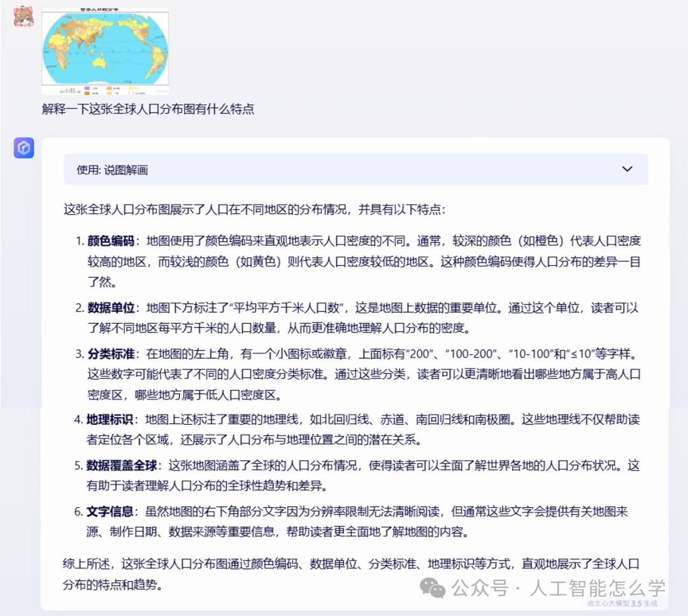Select the purple legend swatch on the map
This screenshot has width=688, height=616.
tap(87, 89)
